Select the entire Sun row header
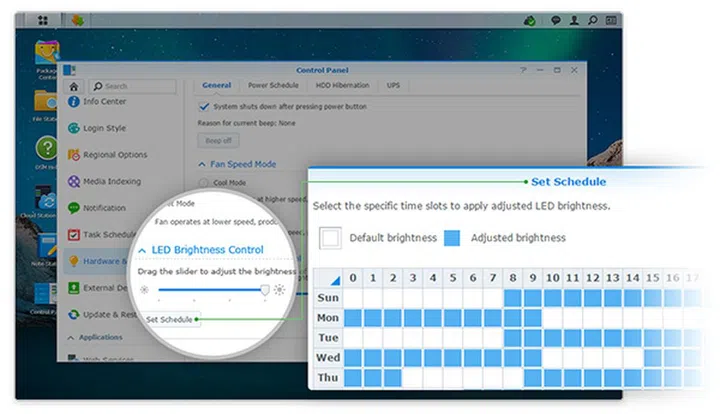 [x=328, y=298]
